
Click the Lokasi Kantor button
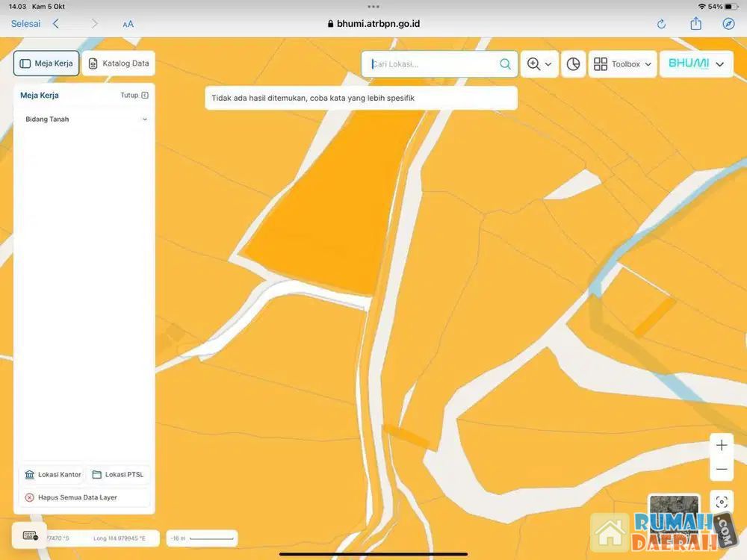point(52,475)
